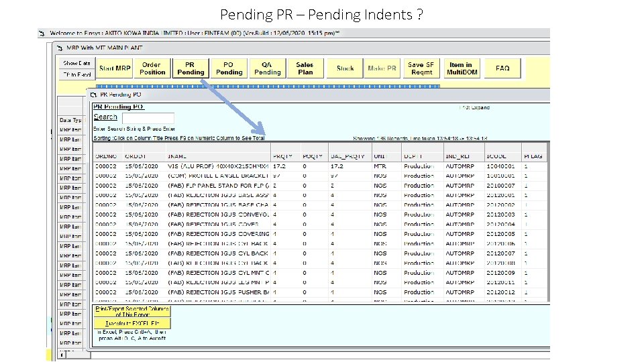Click the Start MRP button
The image size is (644, 362).
tap(115, 68)
